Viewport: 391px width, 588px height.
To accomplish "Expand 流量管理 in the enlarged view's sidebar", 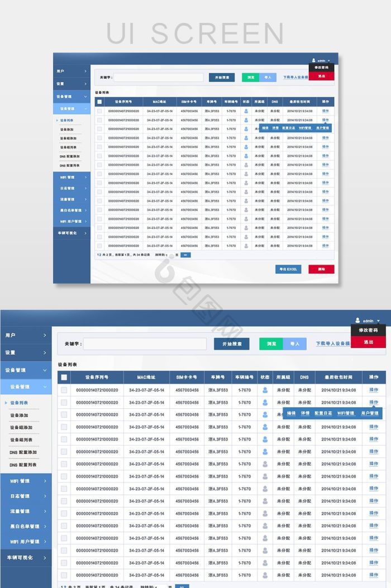I will (26, 511).
